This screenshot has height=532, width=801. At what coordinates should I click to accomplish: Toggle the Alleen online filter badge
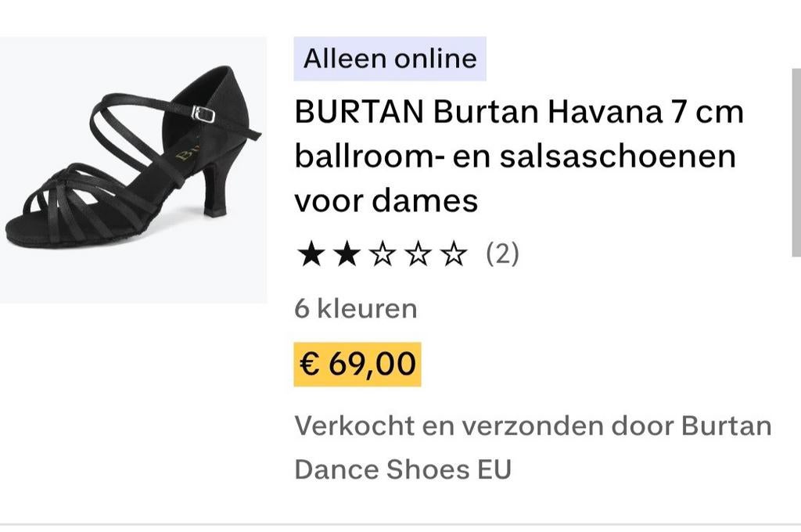[x=389, y=57]
